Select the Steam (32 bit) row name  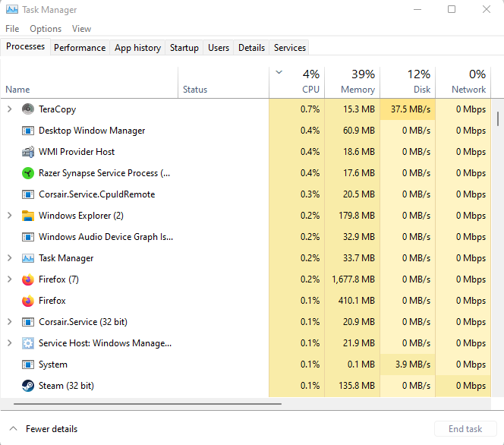(66, 386)
